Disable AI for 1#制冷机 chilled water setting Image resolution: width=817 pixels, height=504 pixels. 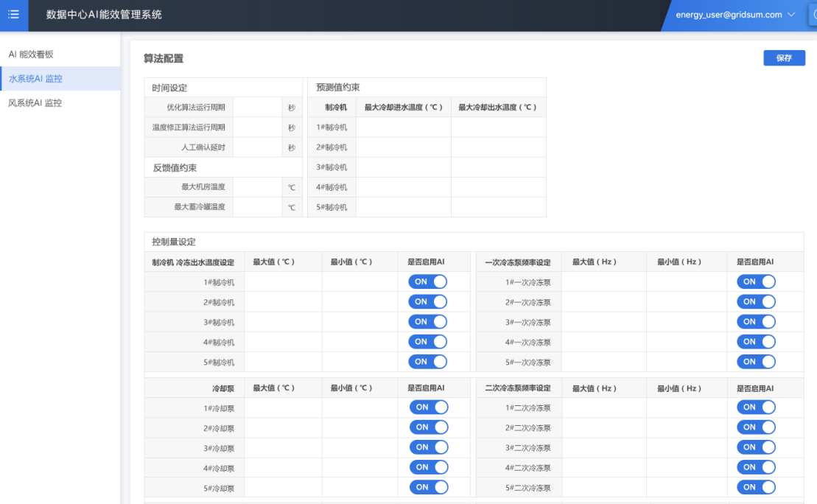point(427,281)
